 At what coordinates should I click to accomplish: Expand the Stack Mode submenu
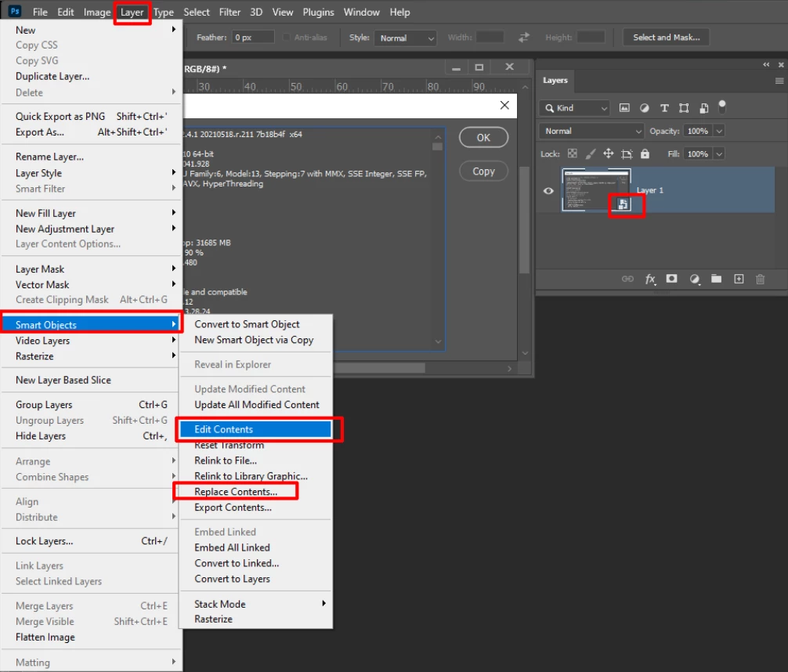(x=256, y=604)
